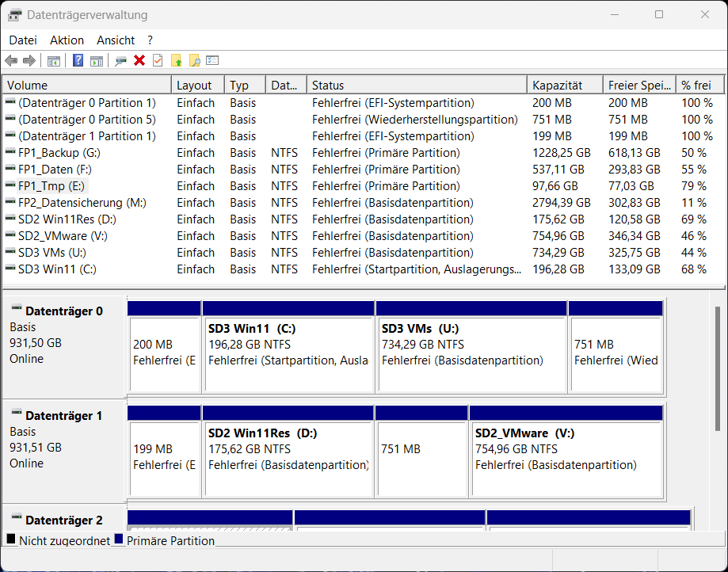Click the red X delete toolbar icon
The width and height of the screenshot is (728, 572).
click(139, 60)
